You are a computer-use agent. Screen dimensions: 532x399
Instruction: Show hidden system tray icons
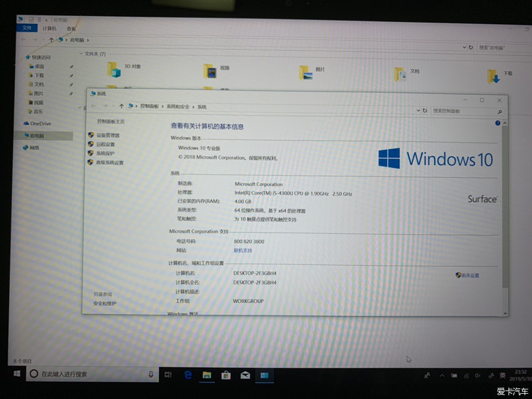coord(442,375)
